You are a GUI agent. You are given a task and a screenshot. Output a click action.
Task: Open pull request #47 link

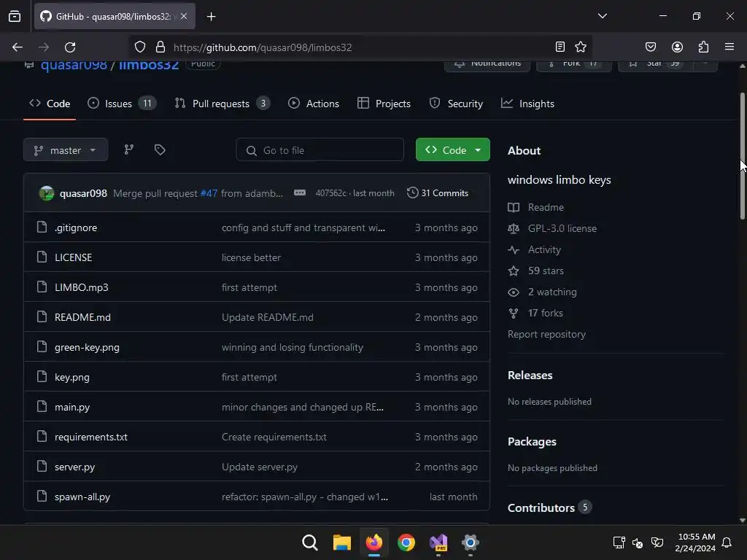coord(209,193)
